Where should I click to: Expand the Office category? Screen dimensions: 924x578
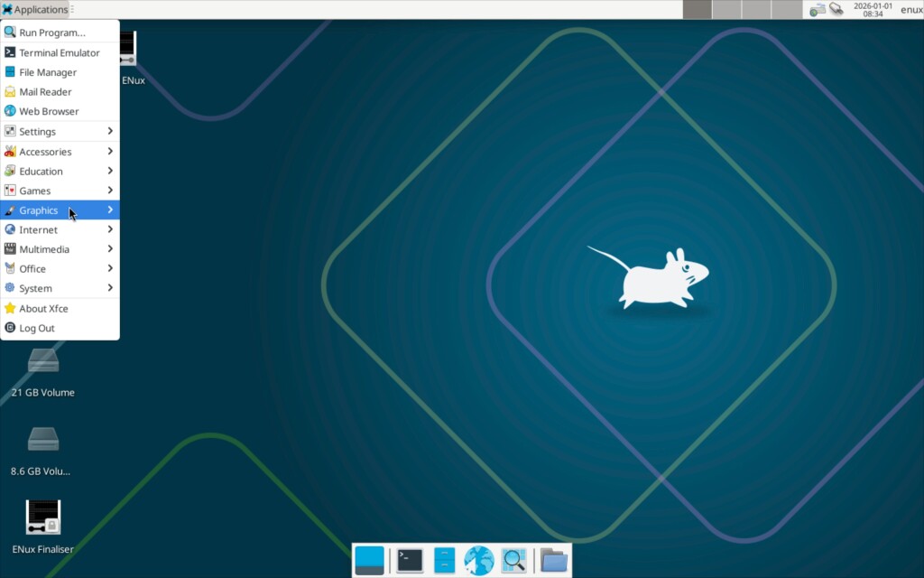tap(60, 268)
